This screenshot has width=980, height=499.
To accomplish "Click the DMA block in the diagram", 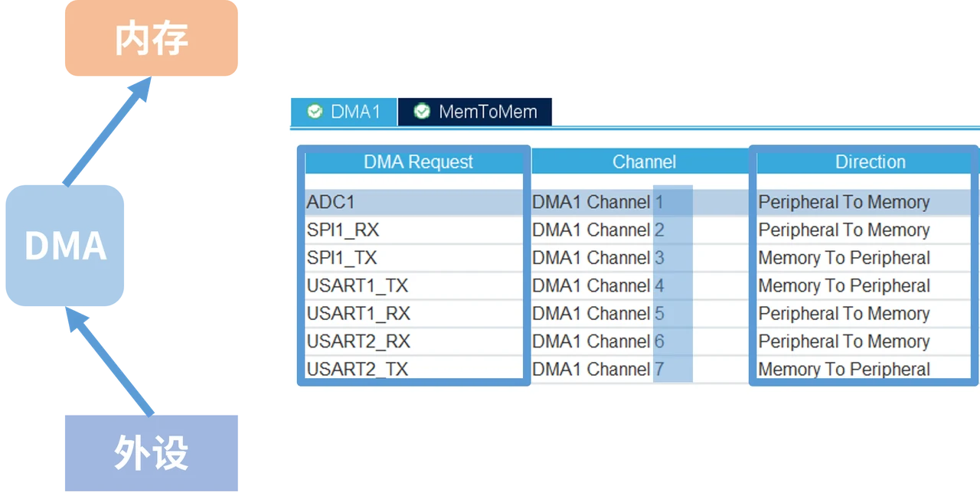I will point(65,246).
